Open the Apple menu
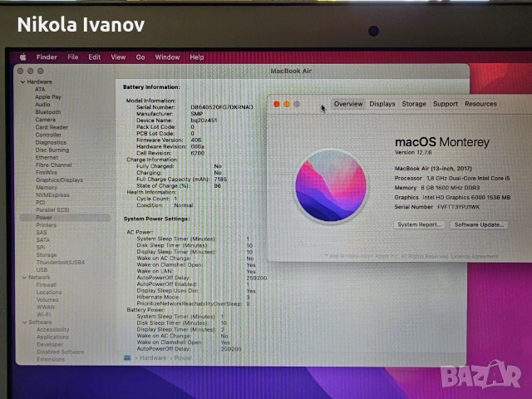Screen dimensions: 532x399 [x=23, y=57]
